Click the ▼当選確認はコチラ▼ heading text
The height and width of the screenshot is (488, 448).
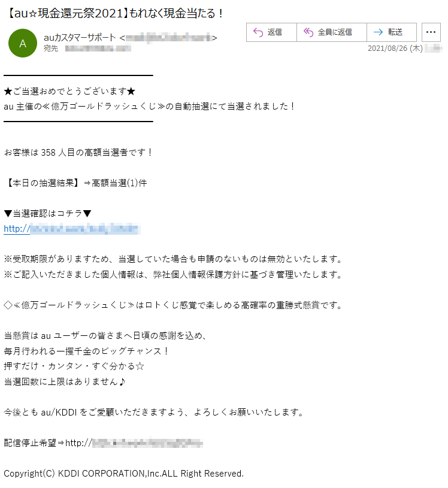pos(48,214)
